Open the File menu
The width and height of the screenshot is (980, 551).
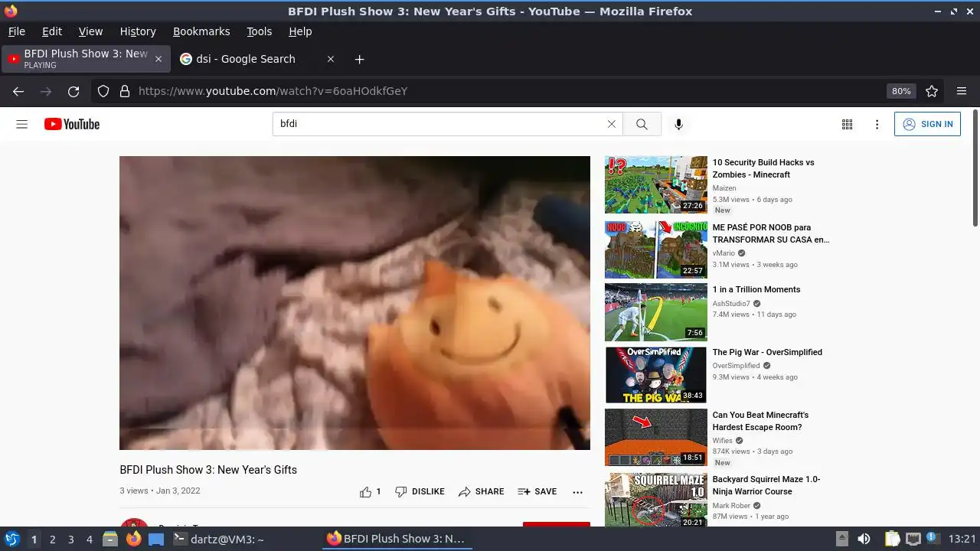[16, 31]
